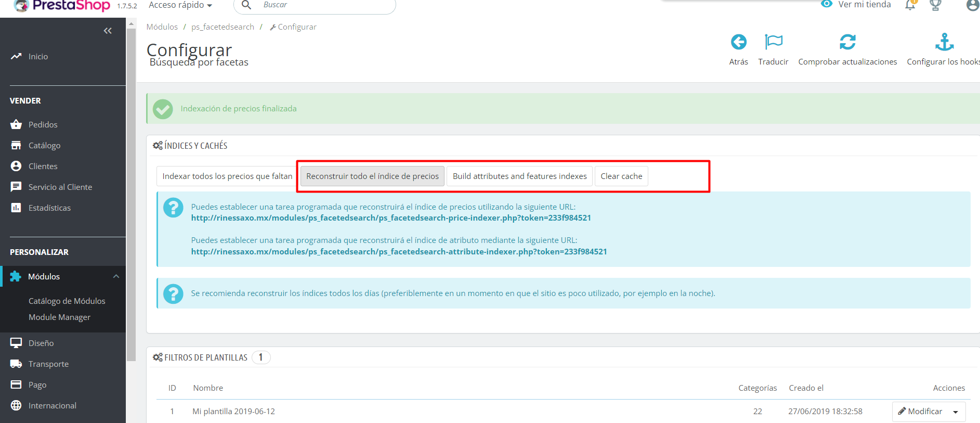Image resolution: width=980 pixels, height=423 pixels.
Task: Click the Nombre column header
Action: (x=208, y=388)
